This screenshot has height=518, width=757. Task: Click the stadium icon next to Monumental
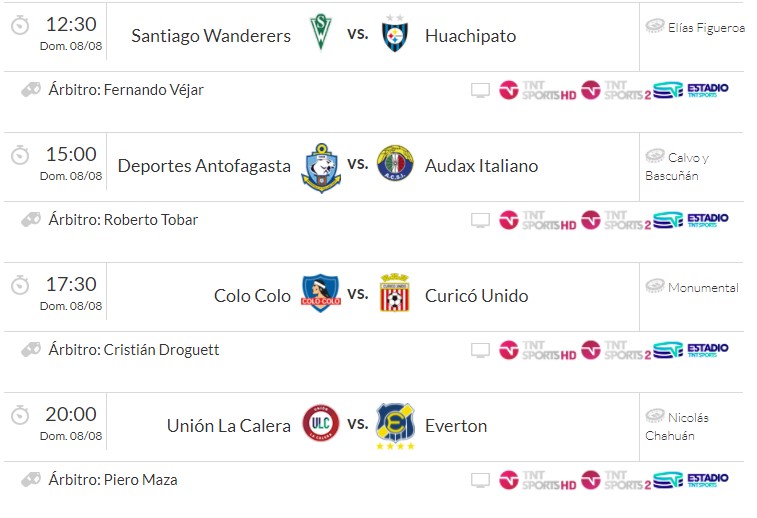coord(655,286)
